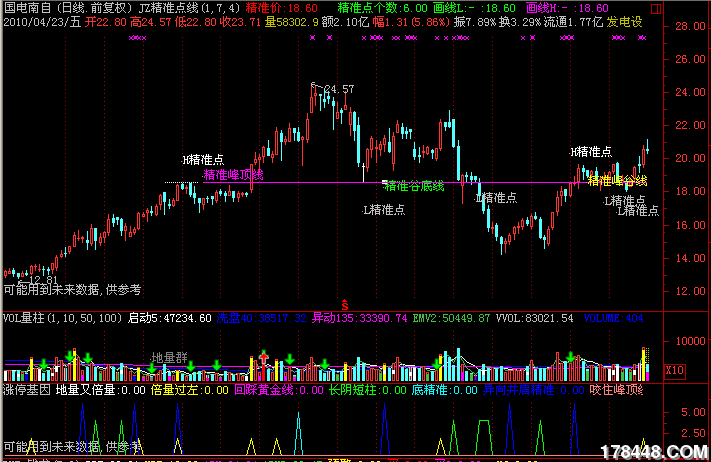Click the amplitude 振7.89%
Image resolution: width=711 pixels, height=462 pixels.
click(x=474, y=22)
